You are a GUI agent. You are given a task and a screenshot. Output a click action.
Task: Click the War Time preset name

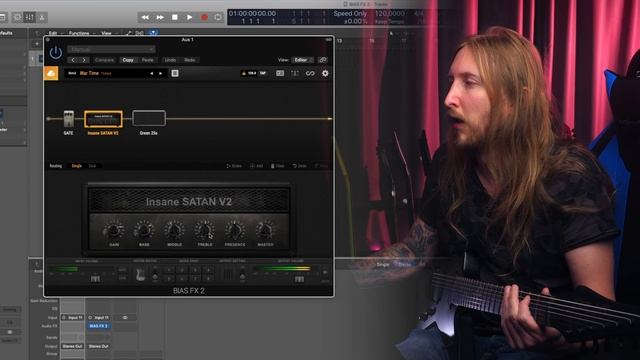pos(89,73)
